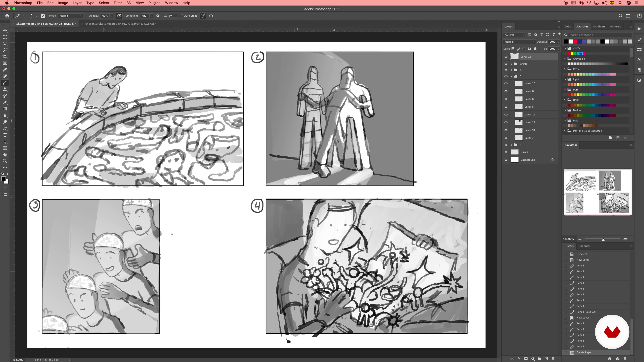The image size is (644, 362).
Task: Open the Filter menu
Action: coord(118,3)
